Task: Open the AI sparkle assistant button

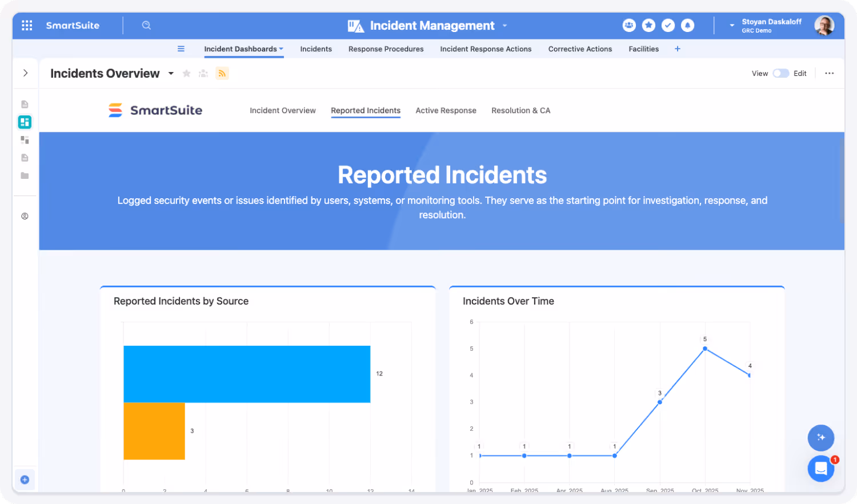Action: coord(821,438)
